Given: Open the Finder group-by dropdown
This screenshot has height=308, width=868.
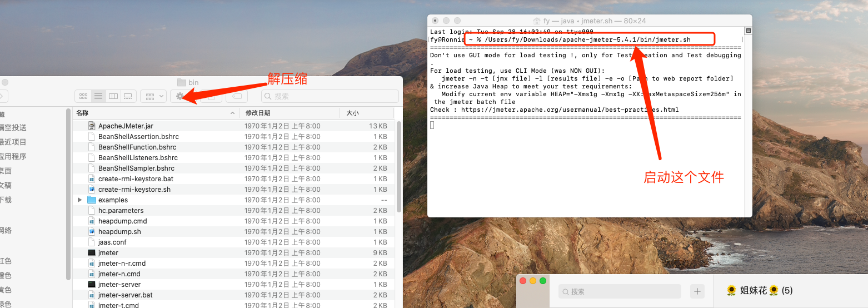Looking at the screenshot, I should point(153,96).
